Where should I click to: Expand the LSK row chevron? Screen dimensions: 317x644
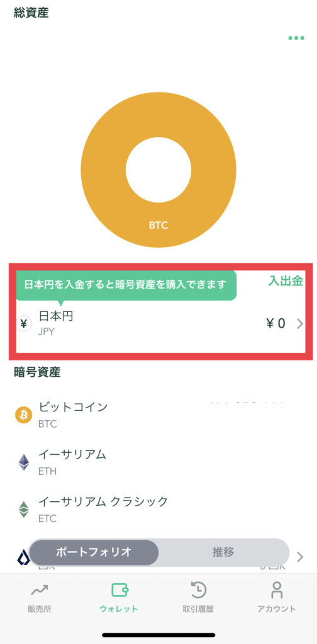[300, 557]
